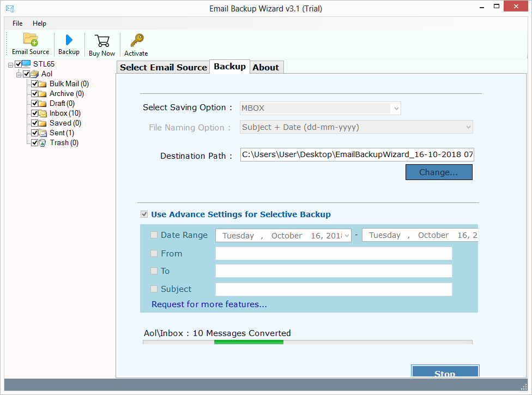
Task: Select the Sent (1) tree row
Action: click(x=62, y=133)
